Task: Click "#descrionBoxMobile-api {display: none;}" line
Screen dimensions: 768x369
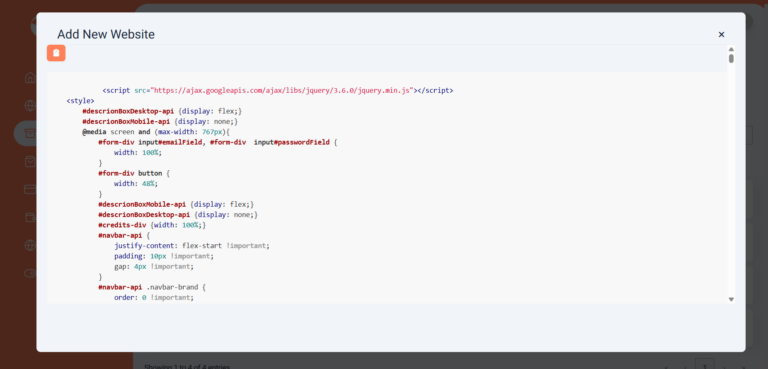Action: [160, 122]
